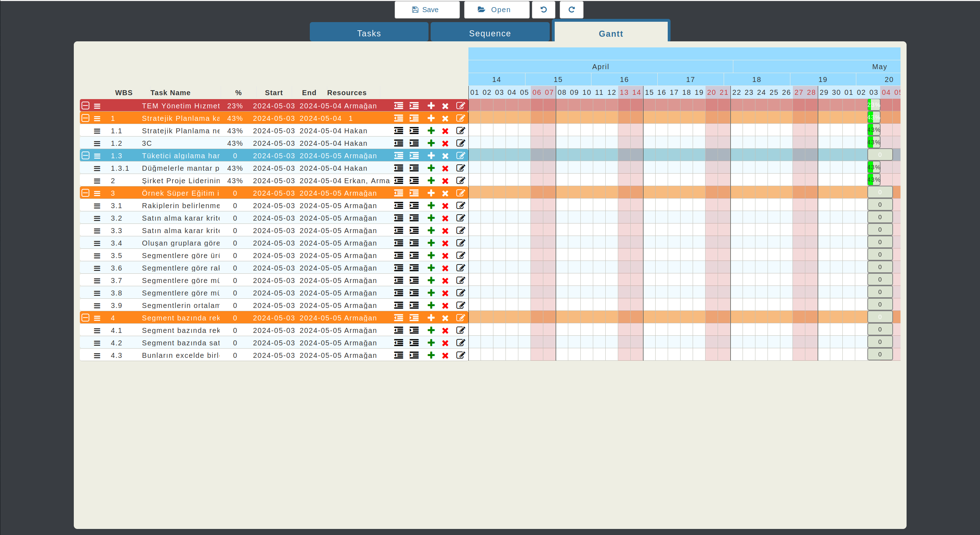The width and height of the screenshot is (980, 535).
Task: Add a task below row 3.1
Action: 431,206
